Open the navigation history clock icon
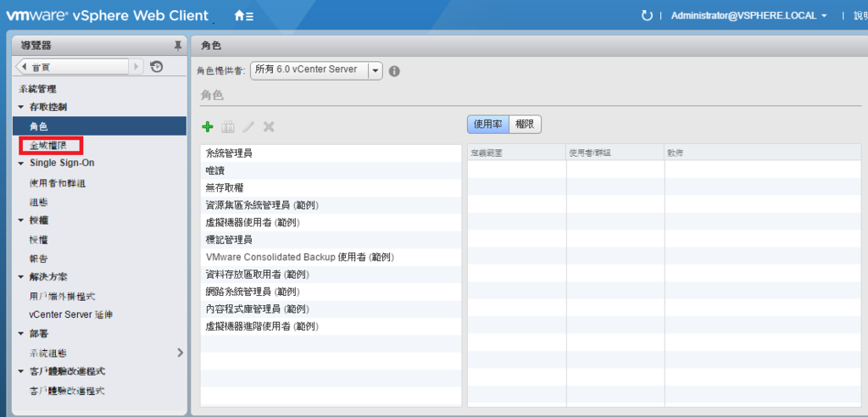The width and height of the screenshot is (868, 417). click(156, 67)
